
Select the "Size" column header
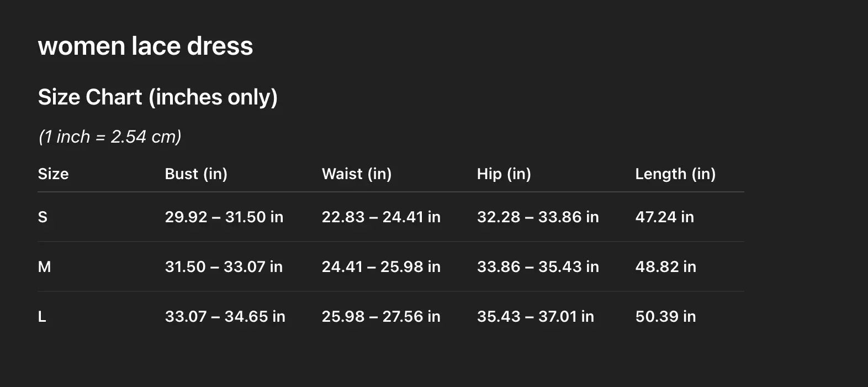coord(53,174)
